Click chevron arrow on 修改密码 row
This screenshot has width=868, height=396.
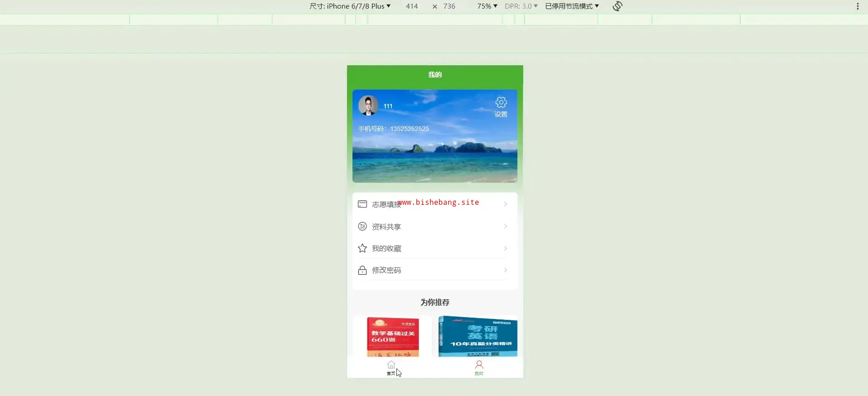coord(506,270)
